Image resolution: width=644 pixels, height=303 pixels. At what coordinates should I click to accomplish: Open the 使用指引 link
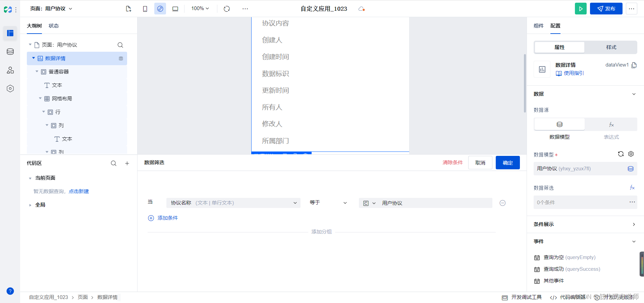570,73
